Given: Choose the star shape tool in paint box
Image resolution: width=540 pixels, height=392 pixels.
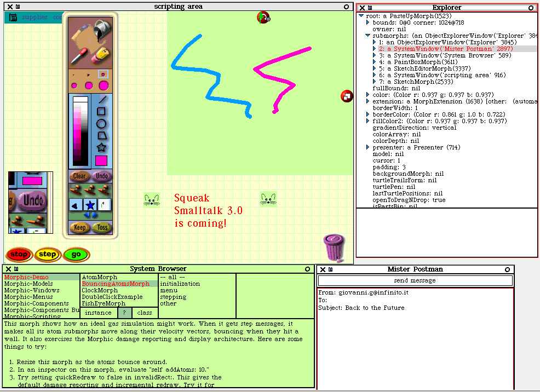Looking at the screenshot, I should click(x=101, y=148).
